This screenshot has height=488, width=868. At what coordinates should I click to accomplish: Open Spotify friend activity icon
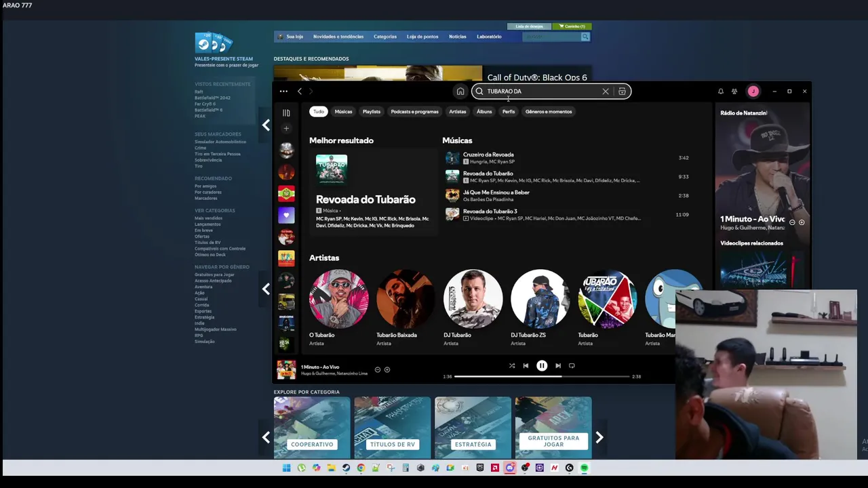click(734, 91)
